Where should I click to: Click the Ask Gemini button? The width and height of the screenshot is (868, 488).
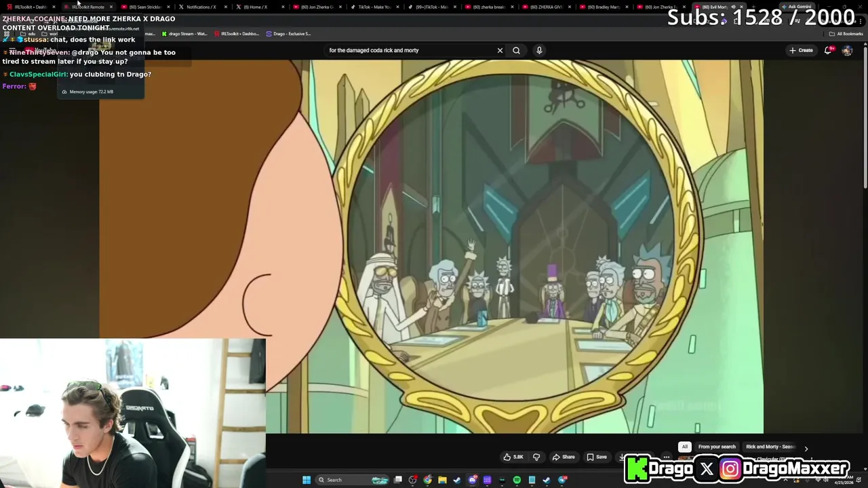click(795, 7)
